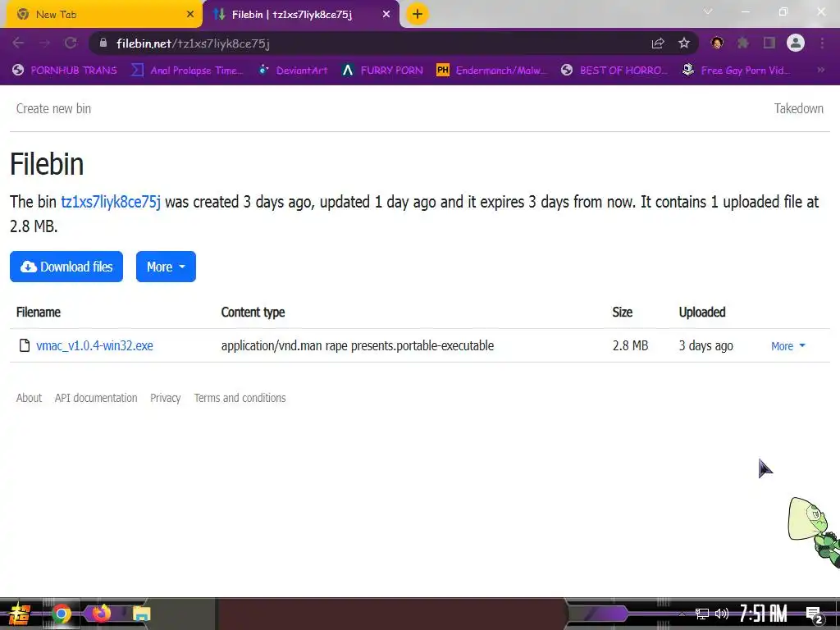This screenshot has width=840, height=630.
Task: Open the tz1xs7liyk8ce75j bin link
Action: (x=111, y=202)
